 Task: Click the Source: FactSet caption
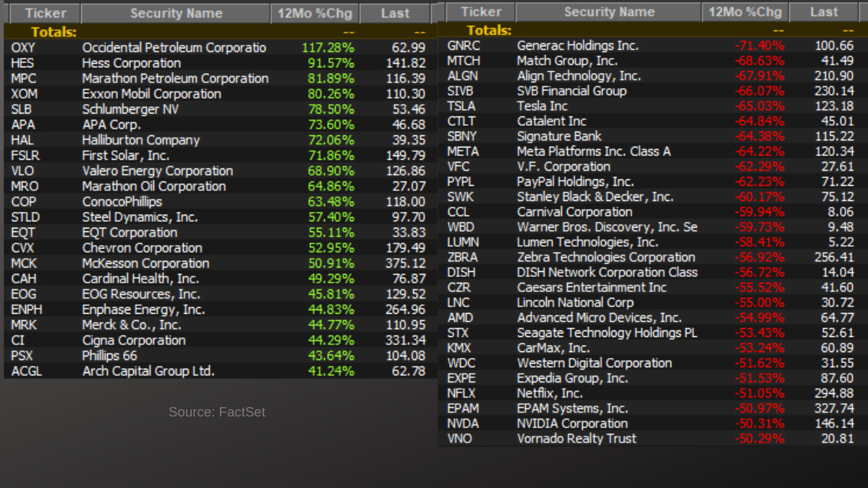click(217, 412)
